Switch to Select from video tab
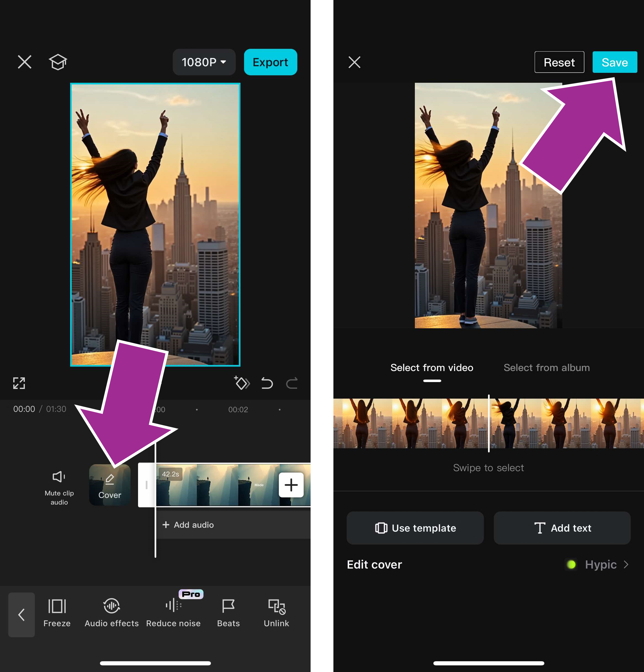Viewport: 644px width, 672px height. coord(432,368)
